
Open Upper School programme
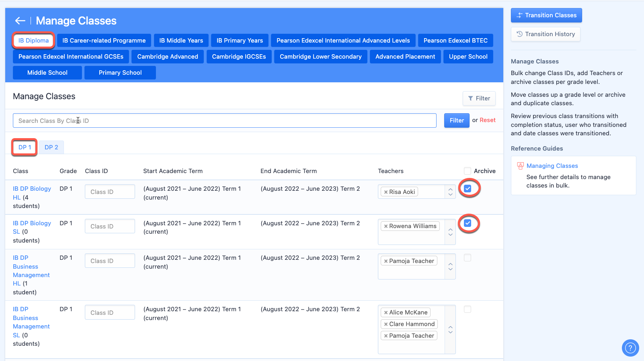click(468, 57)
